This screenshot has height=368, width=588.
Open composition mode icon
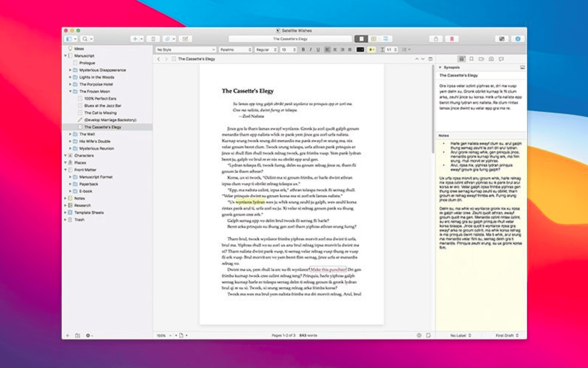coord(502,39)
